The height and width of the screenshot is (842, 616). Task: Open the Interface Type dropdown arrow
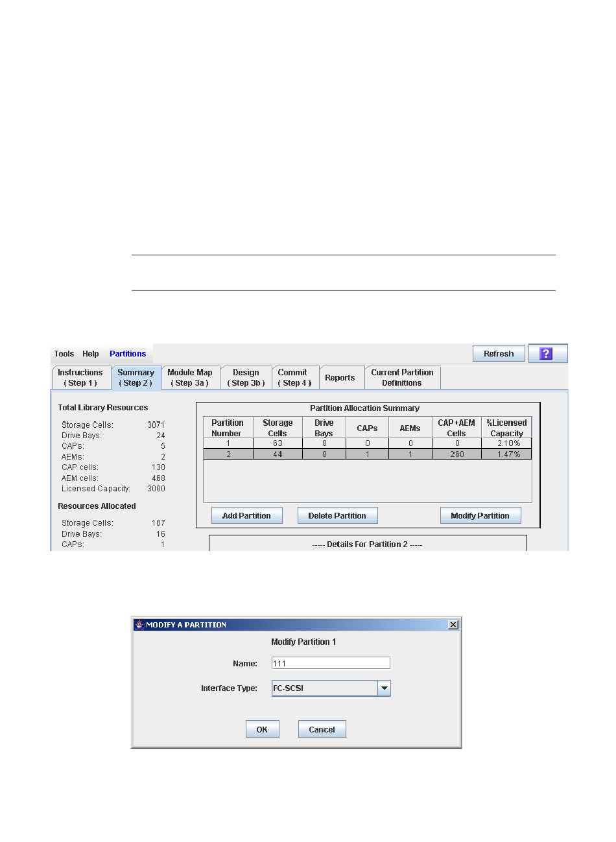384,688
